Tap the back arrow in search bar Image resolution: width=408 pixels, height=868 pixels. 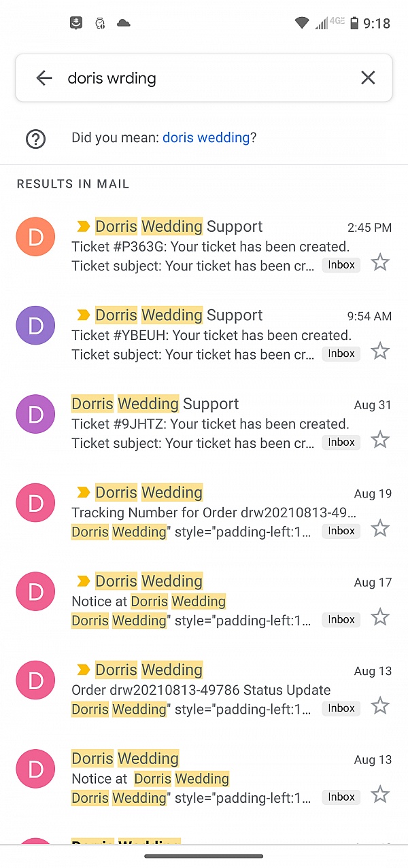pyautogui.click(x=44, y=78)
